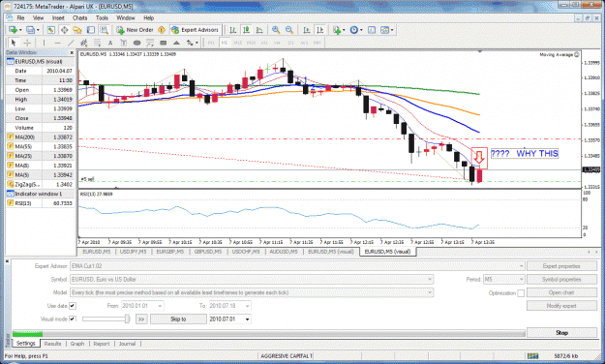605x364 pixels.
Task: Expand the Symbol EURUSD dropdown
Action: 430,279
